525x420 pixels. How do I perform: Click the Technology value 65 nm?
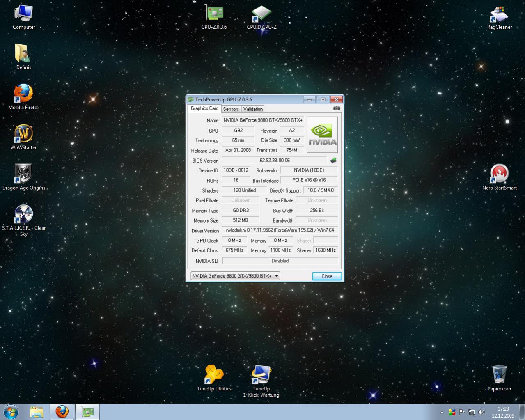coord(238,140)
